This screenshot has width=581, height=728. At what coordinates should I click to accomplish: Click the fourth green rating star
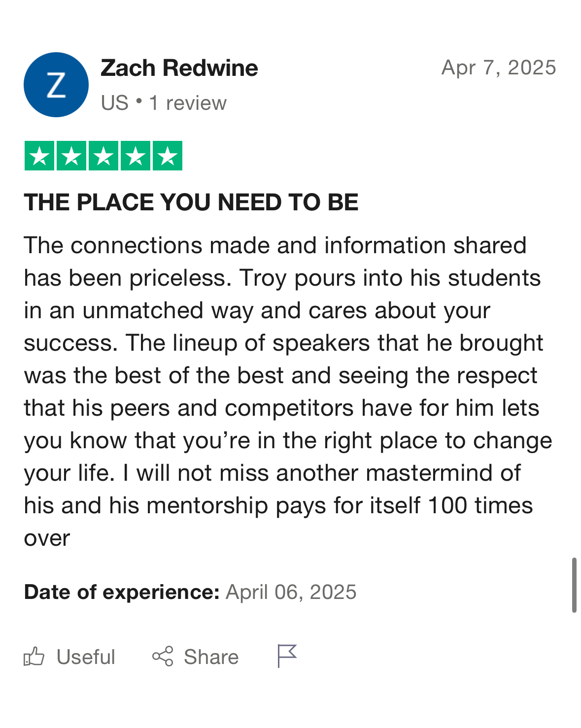pyautogui.click(x=136, y=156)
